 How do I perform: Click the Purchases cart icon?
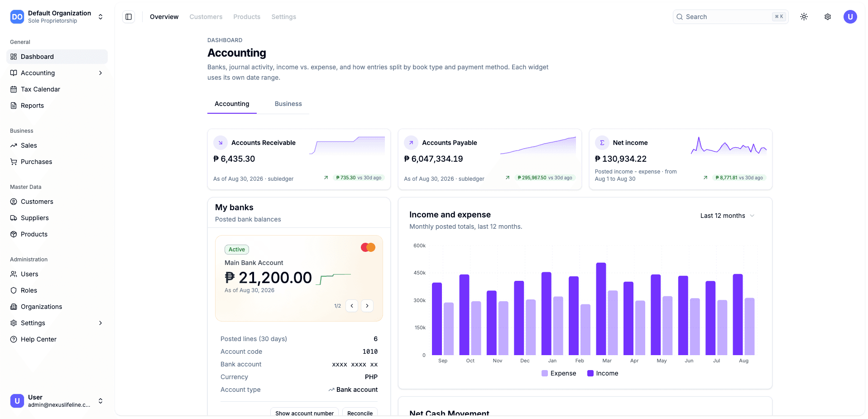(x=14, y=162)
